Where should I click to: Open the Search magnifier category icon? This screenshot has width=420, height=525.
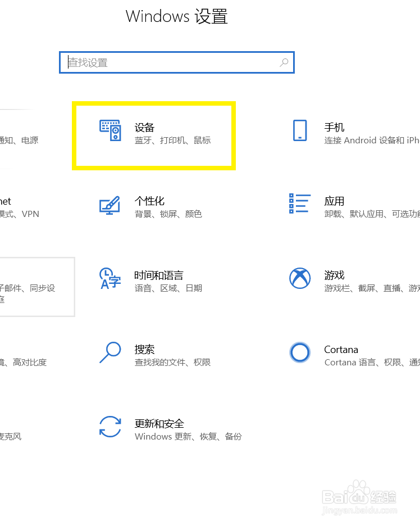(x=110, y=352)
